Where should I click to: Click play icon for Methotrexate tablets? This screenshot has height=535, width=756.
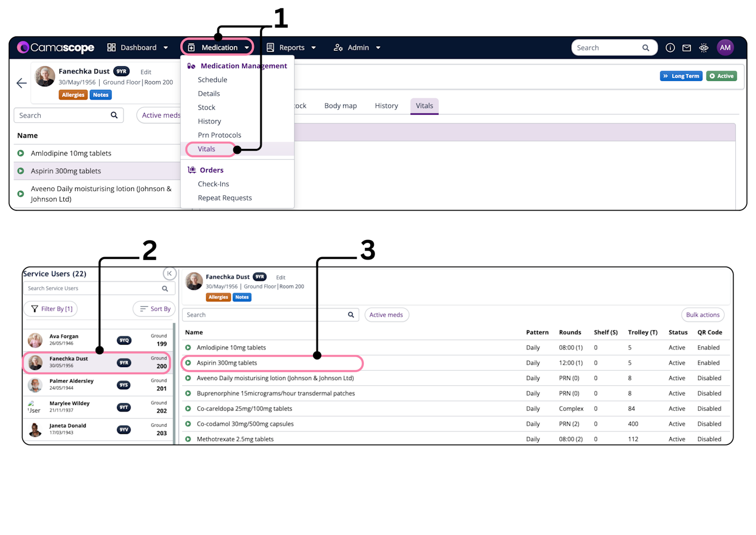pyautogui.click(x=188, y=439)
